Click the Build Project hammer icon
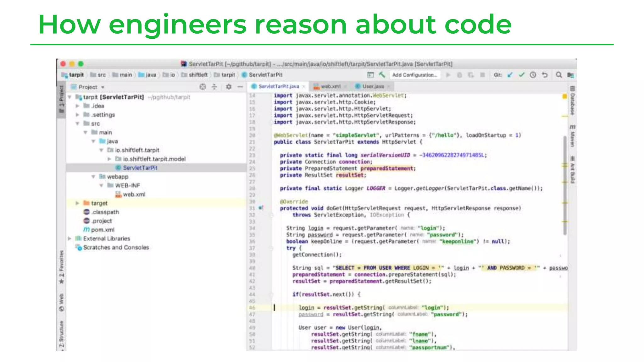The height and width of the screenshot is (362, 644). point(382,75)
